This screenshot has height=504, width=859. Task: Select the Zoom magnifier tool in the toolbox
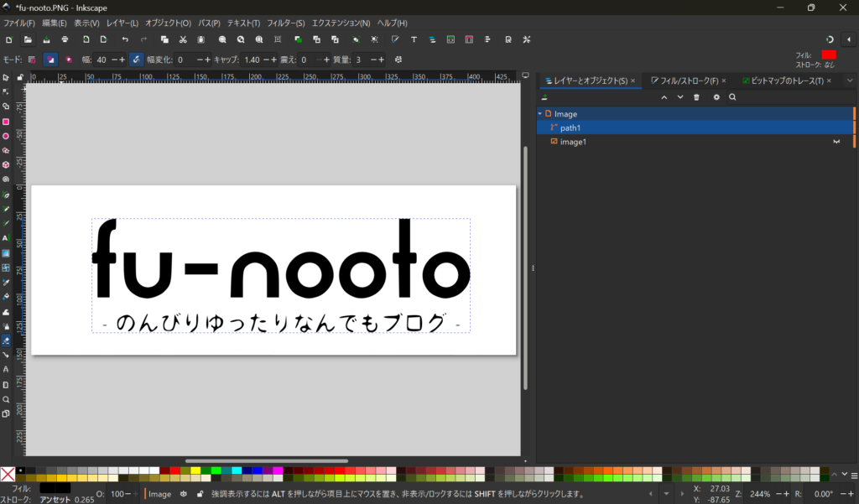pyautogui.click(x=6, y=399)
